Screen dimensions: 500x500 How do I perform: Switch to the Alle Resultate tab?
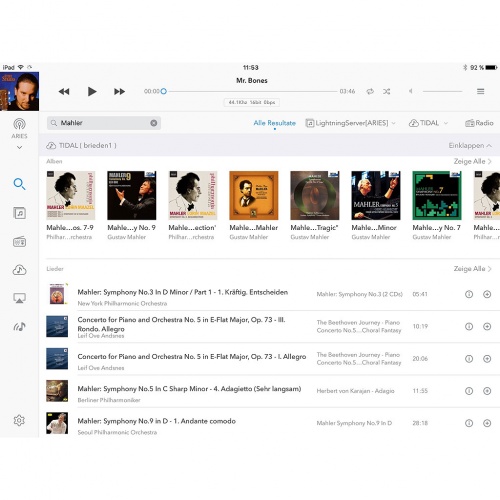pyautogui.click(x=275, y=123)
